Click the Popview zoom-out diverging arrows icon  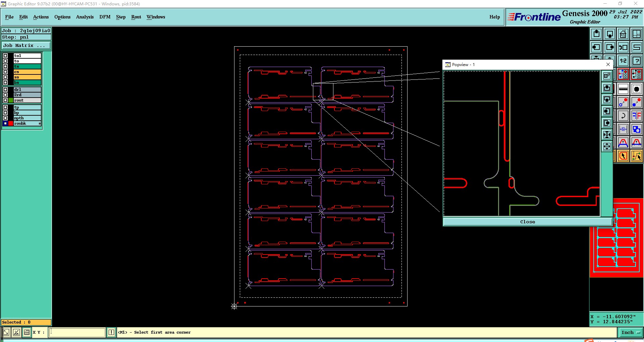click(x=607, y=147)
